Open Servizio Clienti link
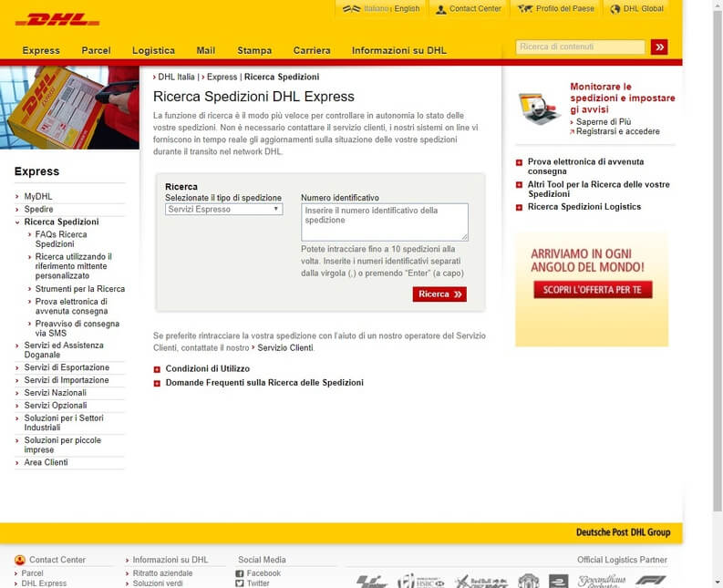 pos(285,348)
